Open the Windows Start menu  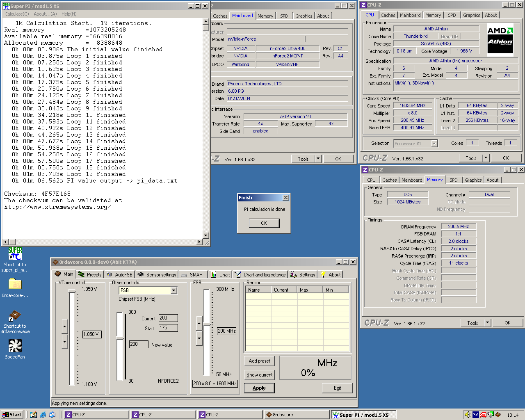12,415
